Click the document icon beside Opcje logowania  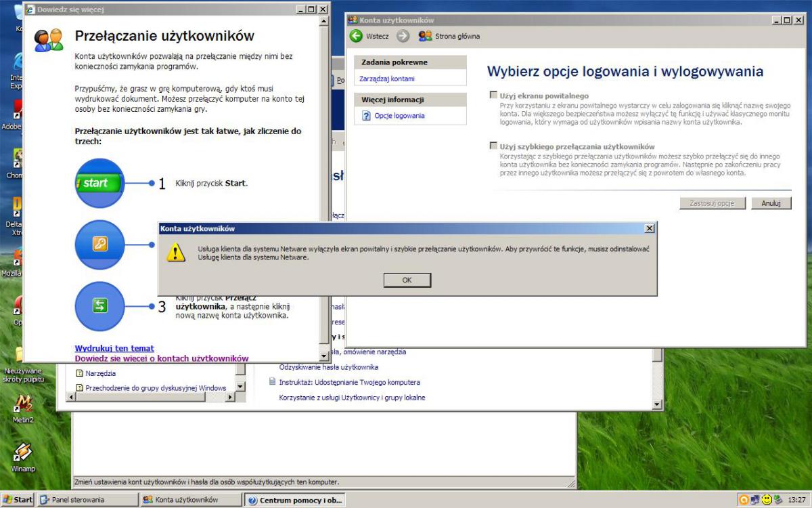[365, 116]
